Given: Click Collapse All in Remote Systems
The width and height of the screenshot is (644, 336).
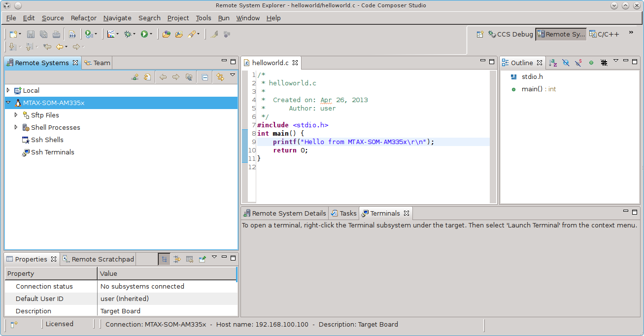Looking at the screenshot, I should click(x=205, y=77).
